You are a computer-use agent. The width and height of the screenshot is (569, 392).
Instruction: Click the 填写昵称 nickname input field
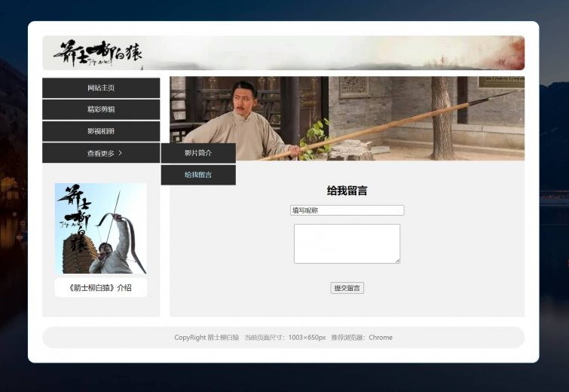(347, 210)
